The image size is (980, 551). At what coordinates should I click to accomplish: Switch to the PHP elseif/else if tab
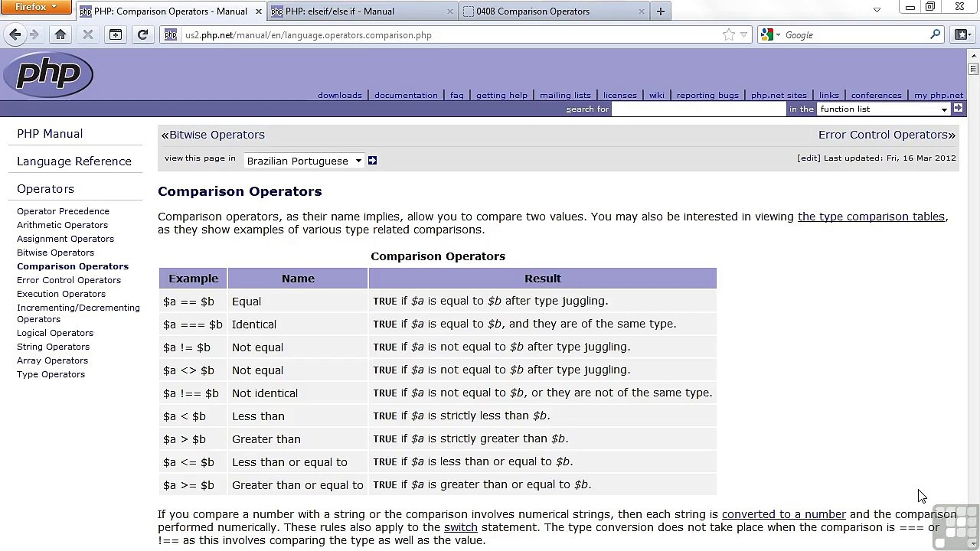362,11
